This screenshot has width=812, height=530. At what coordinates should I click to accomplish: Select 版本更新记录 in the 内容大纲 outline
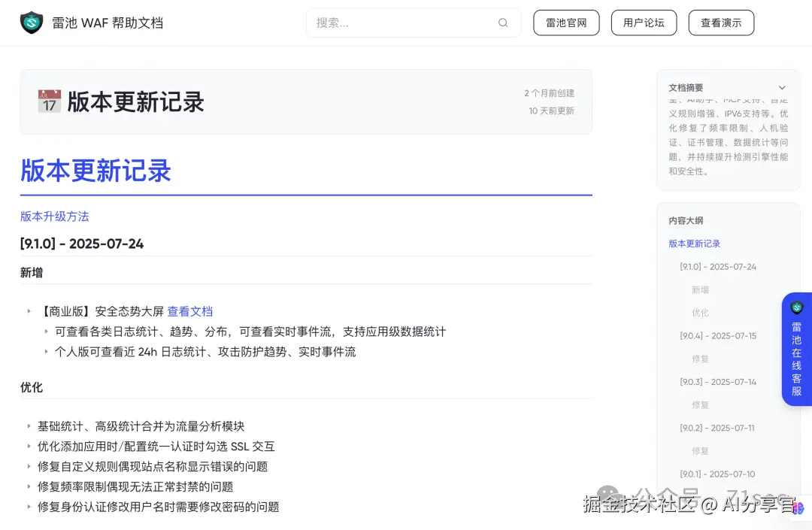[x=694, y=243]
